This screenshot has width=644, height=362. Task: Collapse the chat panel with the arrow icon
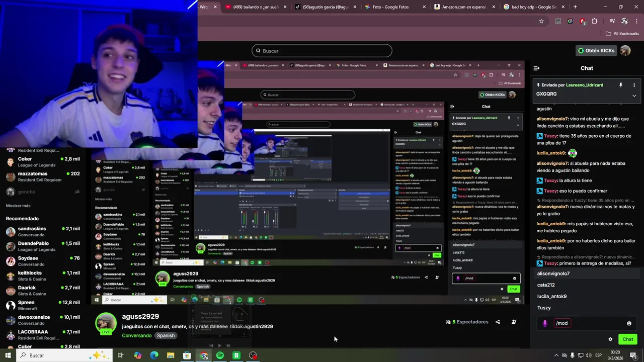pyautogui.click(x=536, y=68)
